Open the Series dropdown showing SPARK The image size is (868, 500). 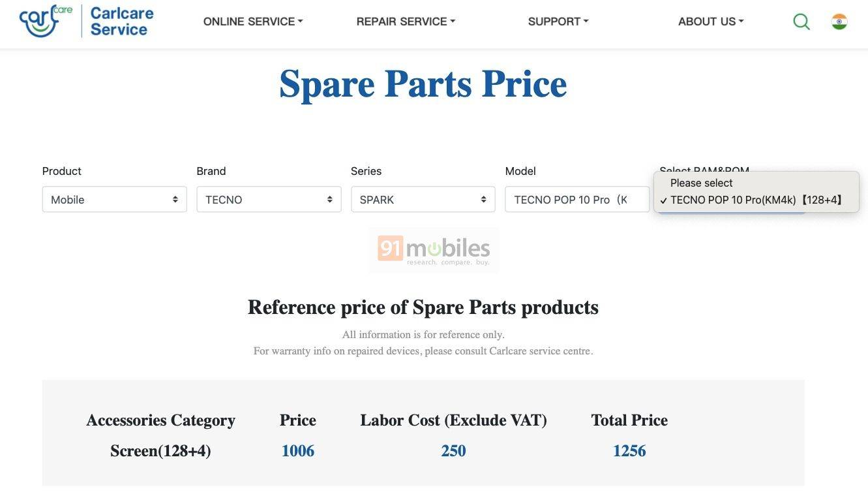coord(423,199)
